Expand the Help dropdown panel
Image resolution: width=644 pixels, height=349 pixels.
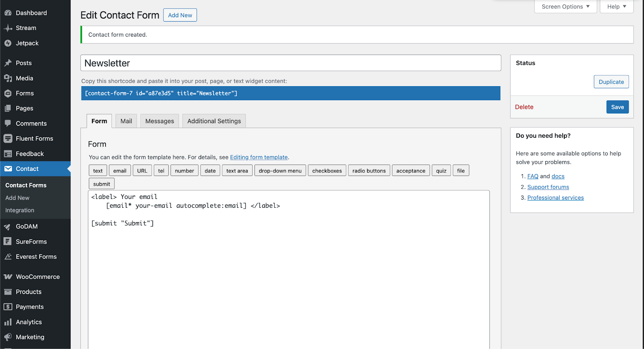point(616,6)
